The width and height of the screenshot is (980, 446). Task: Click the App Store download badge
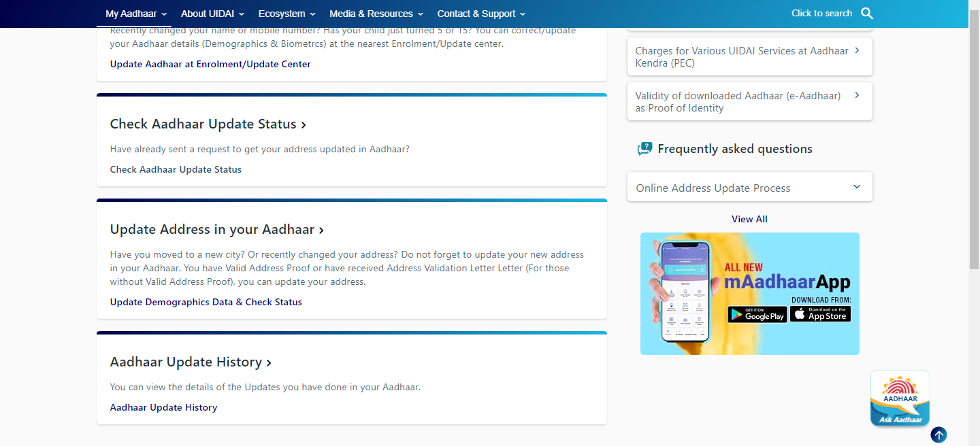coord(820,314)
